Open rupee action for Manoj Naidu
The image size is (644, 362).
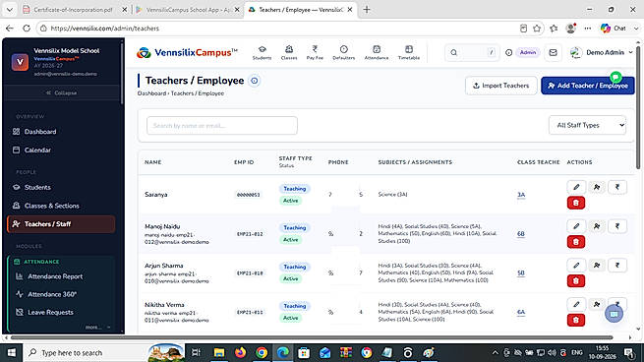coord(616,226)
